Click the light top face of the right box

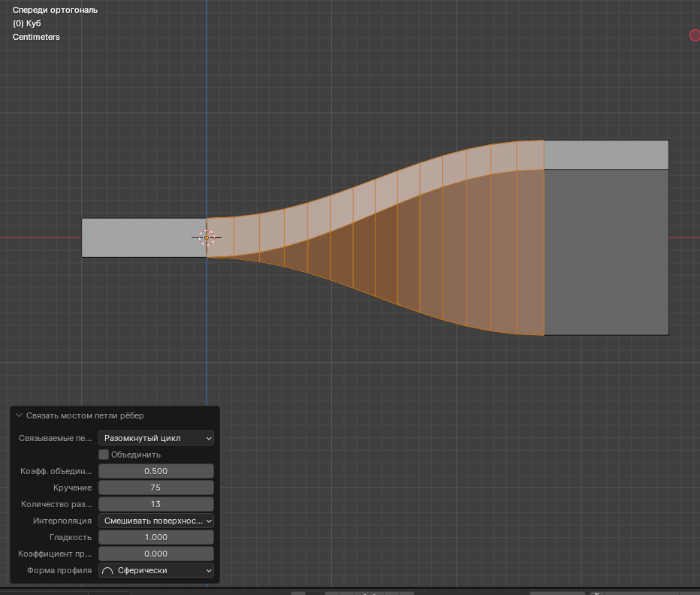point(605,155)
